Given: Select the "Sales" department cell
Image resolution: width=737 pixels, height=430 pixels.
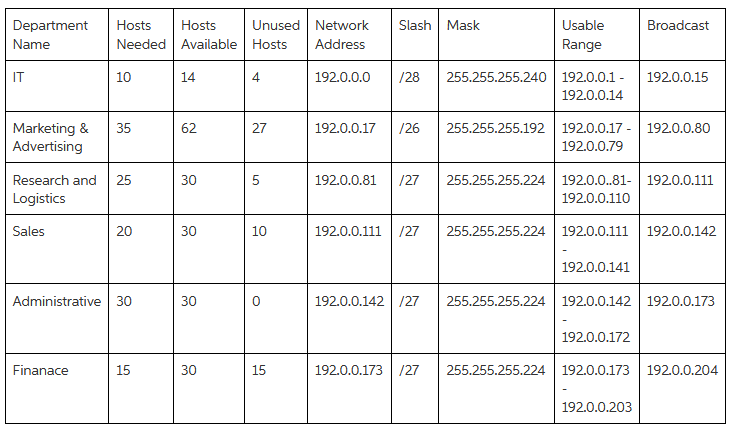Looking at the screenshot, I should click(x=29, y=231).
